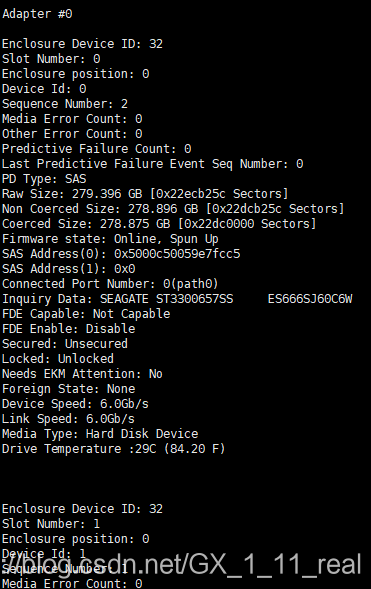
Task: Click the Device Speed: 6.0Gb/s line
Action: pos(75,404)
